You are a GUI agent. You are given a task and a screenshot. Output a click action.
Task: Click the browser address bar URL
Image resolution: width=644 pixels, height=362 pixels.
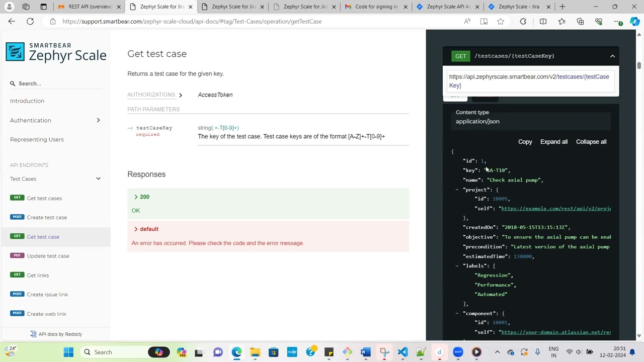click(192, 21)
